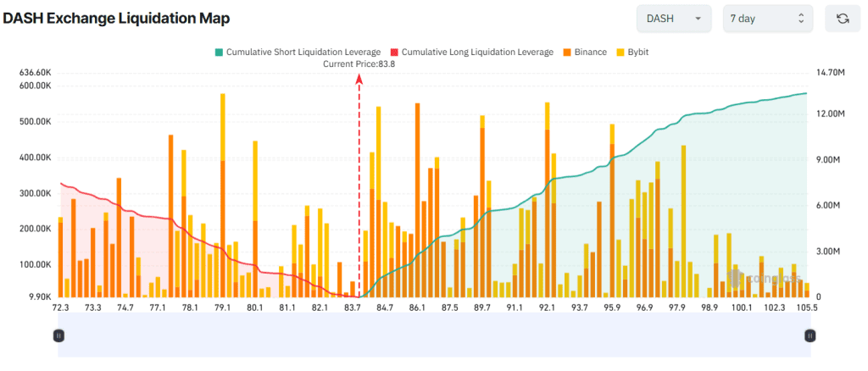Click the 83.7 x-axis label

[x=353, y=307]
